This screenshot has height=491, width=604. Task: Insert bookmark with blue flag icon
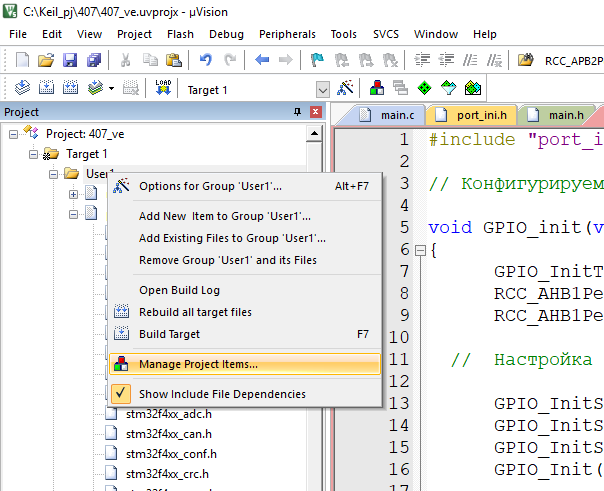point(317,60)
